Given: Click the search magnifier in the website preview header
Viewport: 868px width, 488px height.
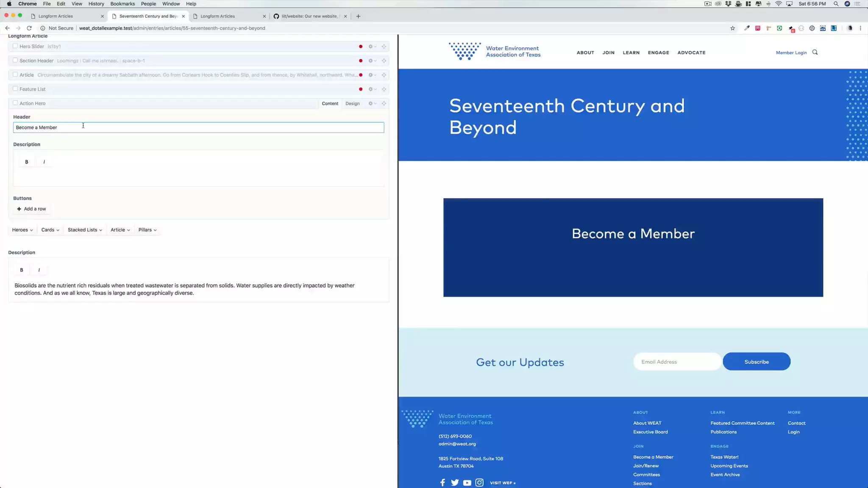Looking at the screenshot, I should tap(815, 53).
